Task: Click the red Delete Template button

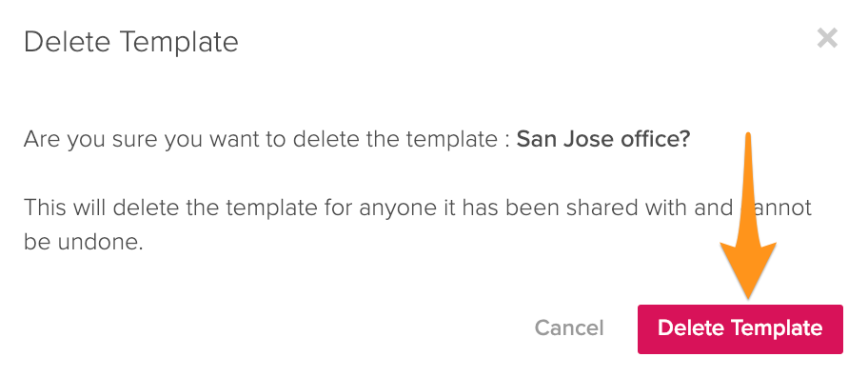Action: [740, 328]
